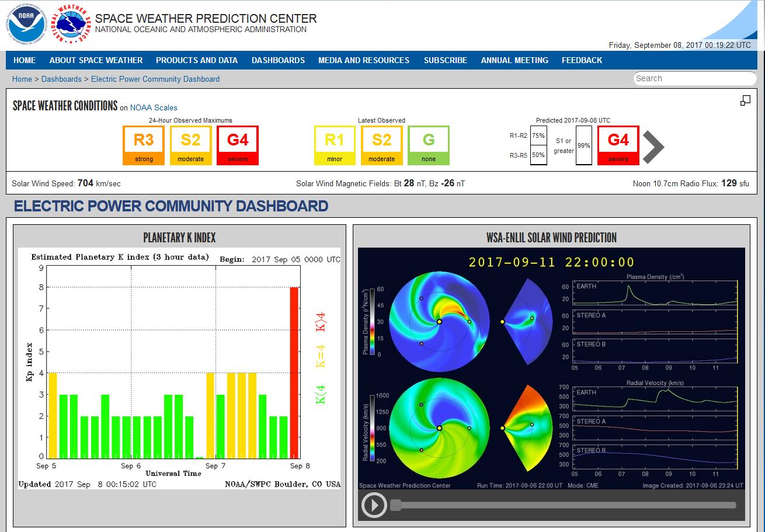Open the SUBSCRIBE menu item
This screenshot has height=532, width=765.
pos(446,60)
